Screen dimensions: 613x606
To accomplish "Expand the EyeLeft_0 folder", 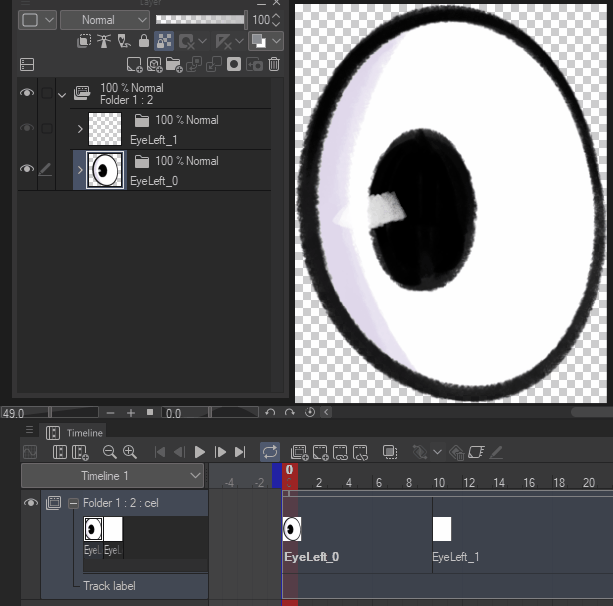I will pyautogui.click(x=80, y=170).
